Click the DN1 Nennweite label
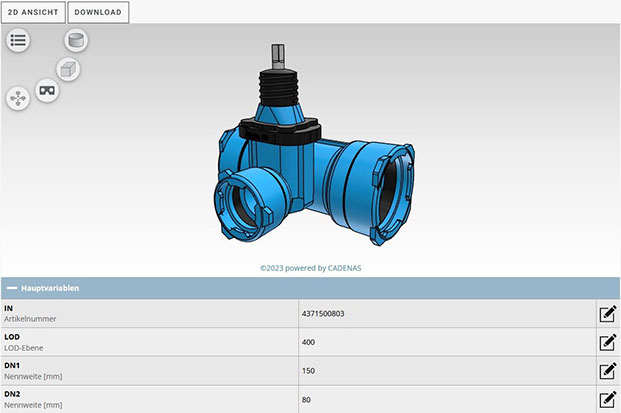The width and height of the screenshot is (621, 413). 33,371
